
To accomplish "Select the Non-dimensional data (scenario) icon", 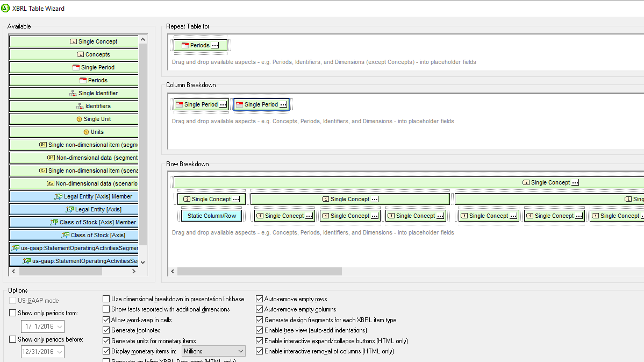I will coord(51,183).
